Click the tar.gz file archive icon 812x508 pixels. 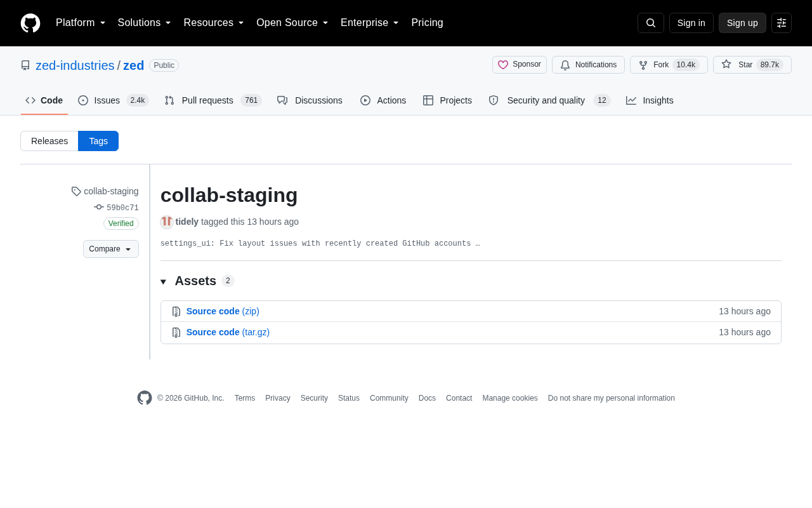pos(176,333)
